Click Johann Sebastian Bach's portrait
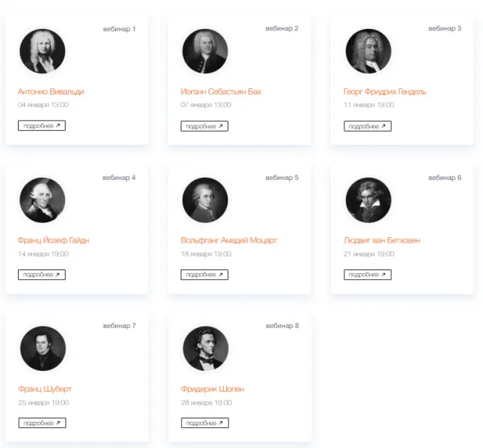Image resolution: width=483 pixels, height=448 pixels. 205,52
